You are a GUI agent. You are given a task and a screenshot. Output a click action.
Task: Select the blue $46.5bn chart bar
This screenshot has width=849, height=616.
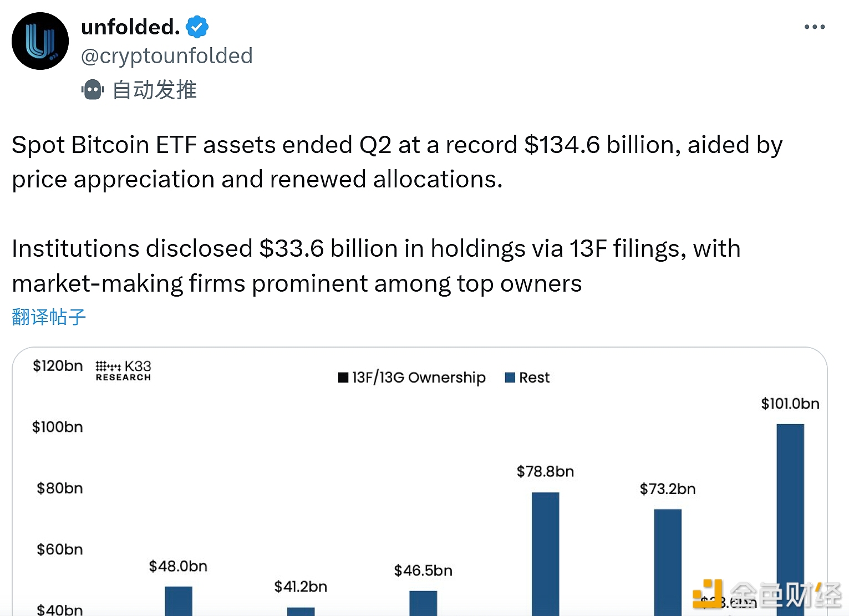pos(423,603)
